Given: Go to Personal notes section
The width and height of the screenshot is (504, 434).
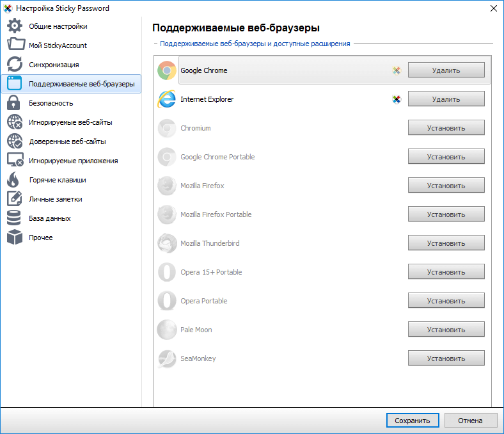Looking at the screenshot, I should coord(55,199).
